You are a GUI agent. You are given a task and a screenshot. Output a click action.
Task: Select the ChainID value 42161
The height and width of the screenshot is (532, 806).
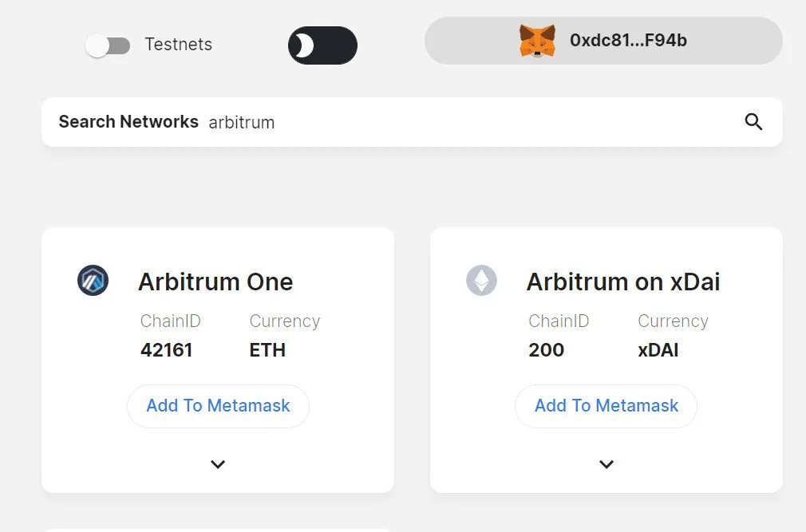click(x=167, y=350)
